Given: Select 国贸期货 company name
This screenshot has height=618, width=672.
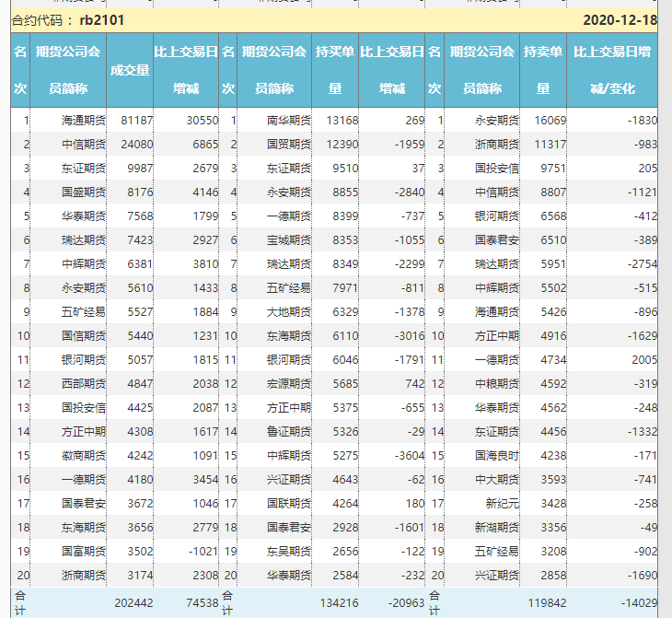Looking at the screenshot, I should tap(289, 145).
